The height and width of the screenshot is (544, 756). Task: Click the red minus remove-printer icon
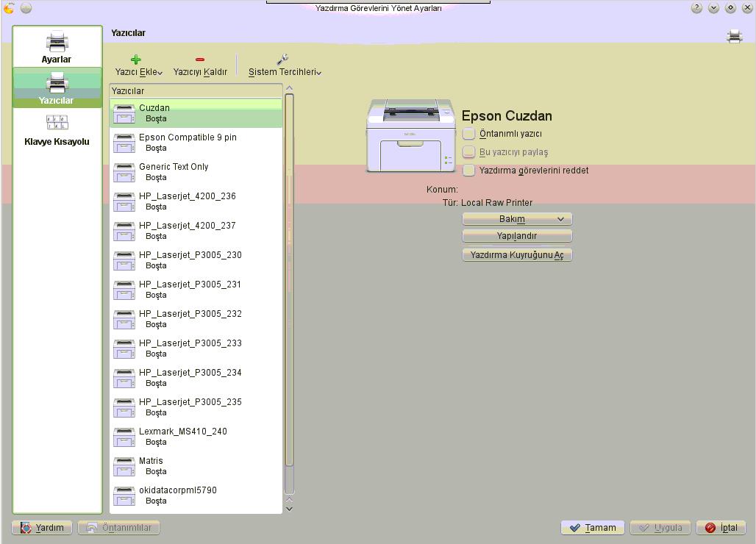coord(200,60)
